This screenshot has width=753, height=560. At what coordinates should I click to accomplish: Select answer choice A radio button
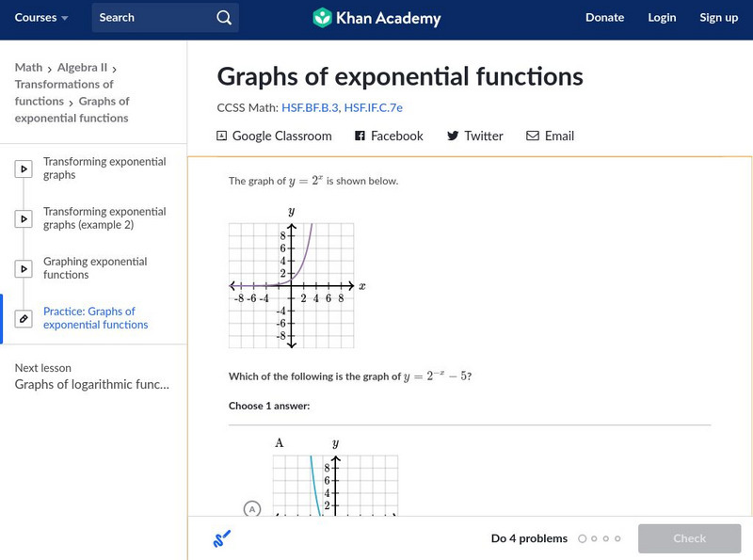251,509
